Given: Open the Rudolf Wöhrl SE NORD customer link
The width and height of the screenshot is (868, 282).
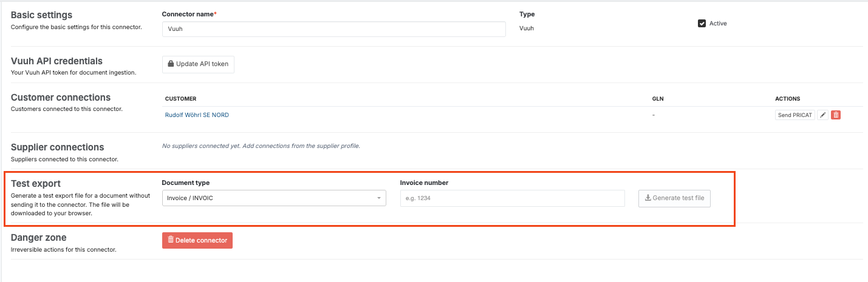Looking at the screenshot, I should pyautogui.click(x=197, y=115).
